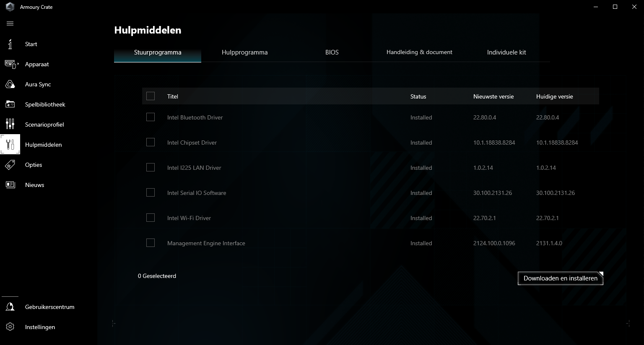Click the Armoury Crate logo icon
Screen dimensions: 644x345
[9, 7]
